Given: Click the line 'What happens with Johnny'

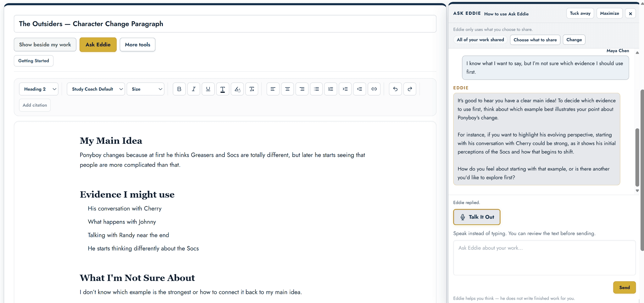Looking at the screenshot, I should (x=122, y=222).
